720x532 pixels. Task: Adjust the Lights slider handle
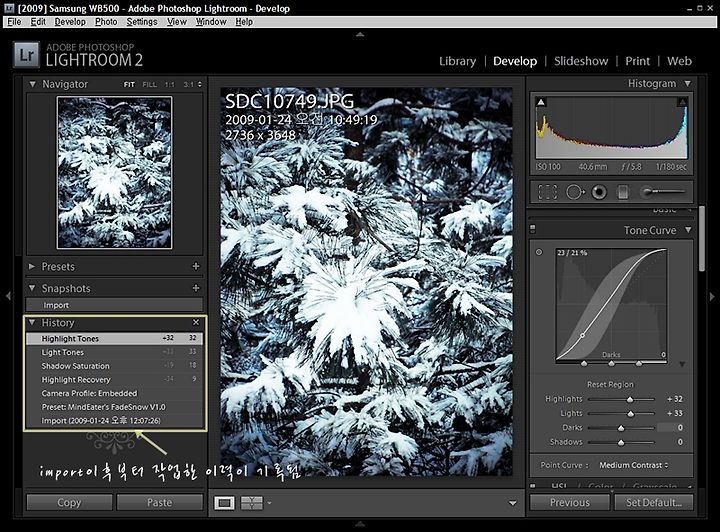tap(631, 414)
